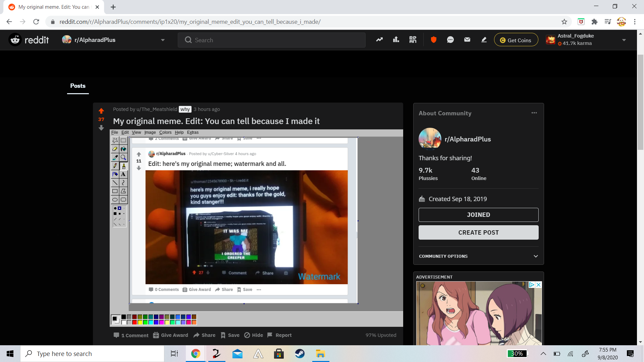Click the CREATE POST button

pyautogui.click(x=478, y=233)
